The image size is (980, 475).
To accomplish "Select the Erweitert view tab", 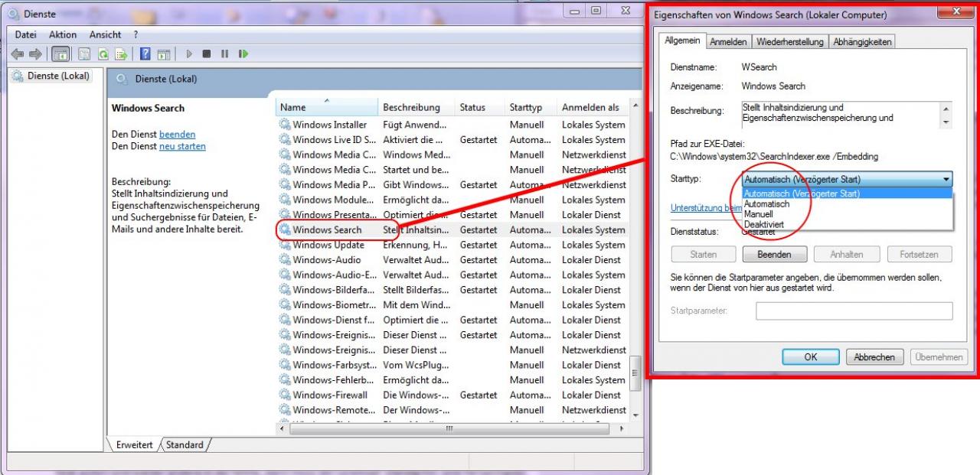I will click(134, 444).
